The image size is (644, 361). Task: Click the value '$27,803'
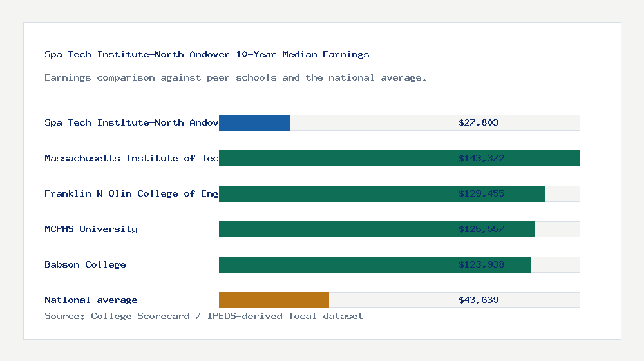(x=478, y=122)
